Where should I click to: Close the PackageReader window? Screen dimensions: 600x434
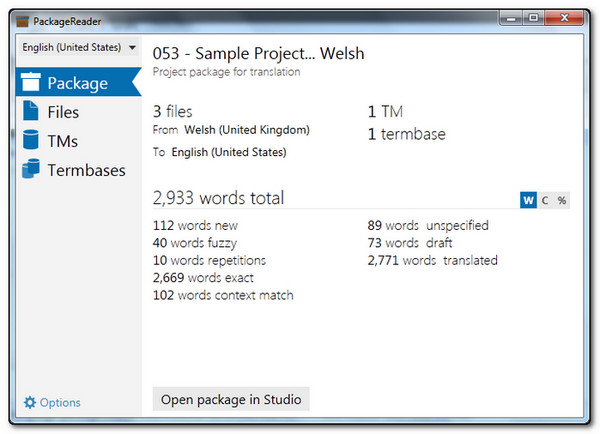(564, 18)
